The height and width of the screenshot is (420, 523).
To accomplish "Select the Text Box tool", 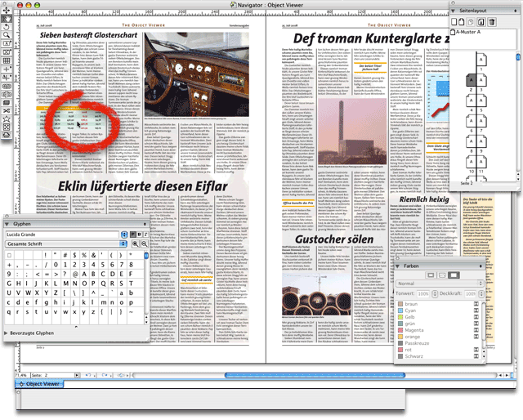I will 7,43.
